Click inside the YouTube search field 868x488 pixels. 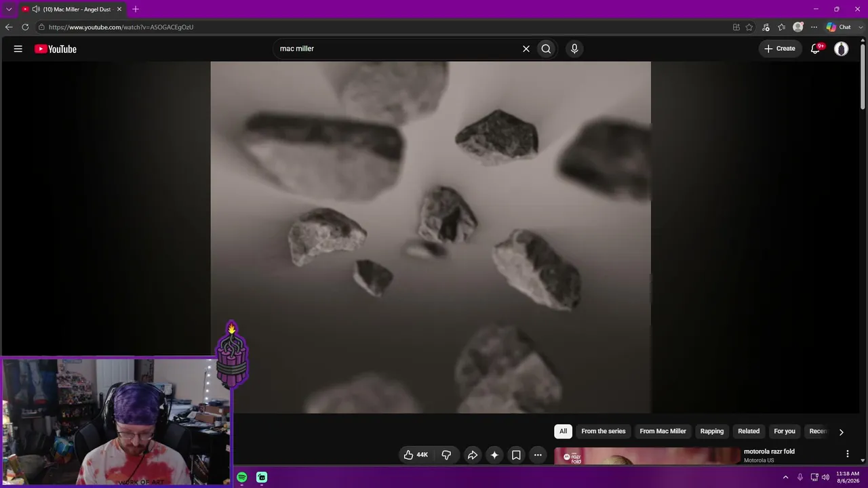click(397, 49)
